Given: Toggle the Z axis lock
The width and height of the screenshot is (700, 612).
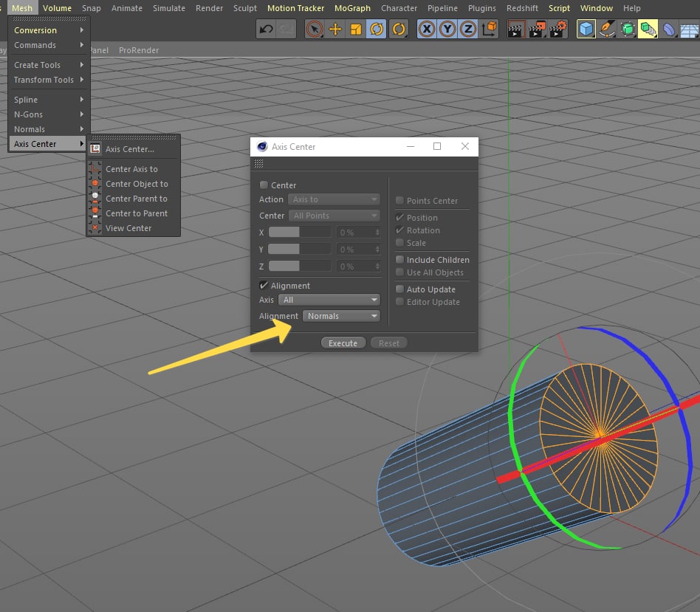Looking at the screenshot, I should 468,30.
